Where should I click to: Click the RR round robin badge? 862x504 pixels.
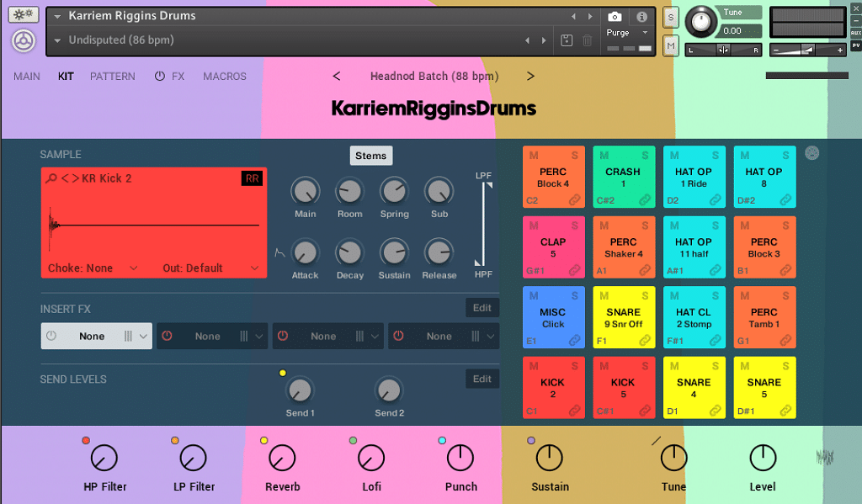(252, 178)
